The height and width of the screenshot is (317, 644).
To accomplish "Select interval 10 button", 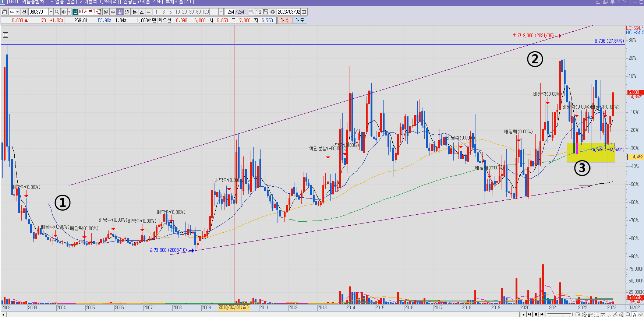I will [x=177, y=12].
